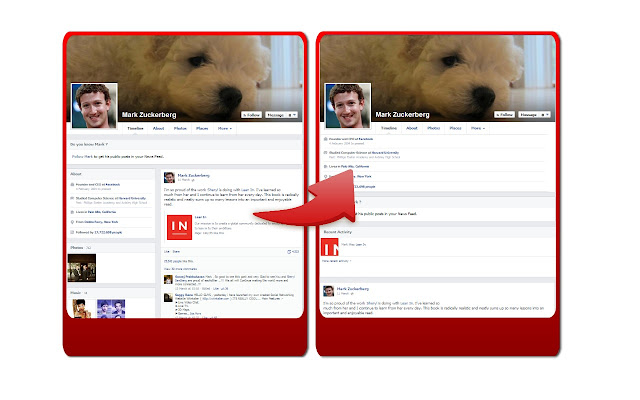This screenshot has width=640, height=400.
Task: Open Places tab in right profile
Action: click(x=456, y=128)
